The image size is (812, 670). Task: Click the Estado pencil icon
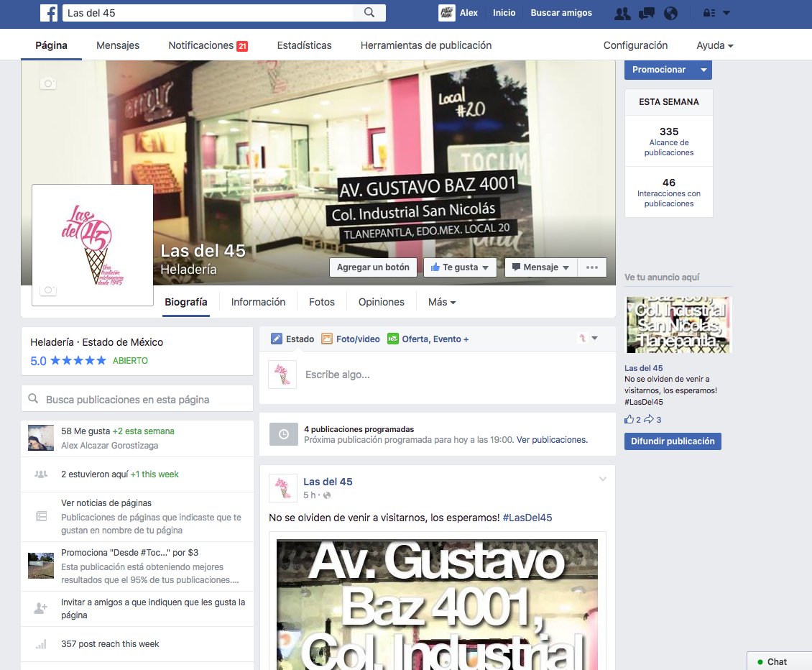[277, 339]
